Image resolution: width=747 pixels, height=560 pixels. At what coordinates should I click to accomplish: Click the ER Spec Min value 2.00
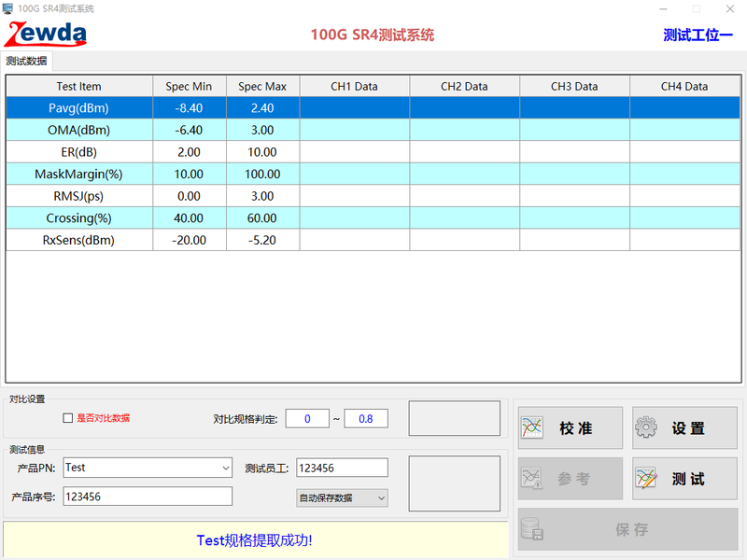(x=190, y=152)
